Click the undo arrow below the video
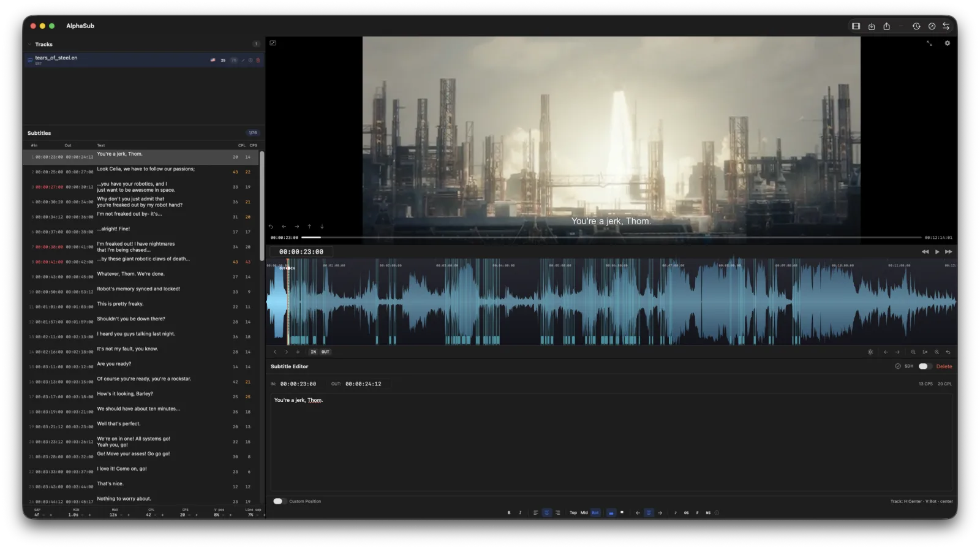The width and height of the screenshot is (980, 549). [271, 227]
